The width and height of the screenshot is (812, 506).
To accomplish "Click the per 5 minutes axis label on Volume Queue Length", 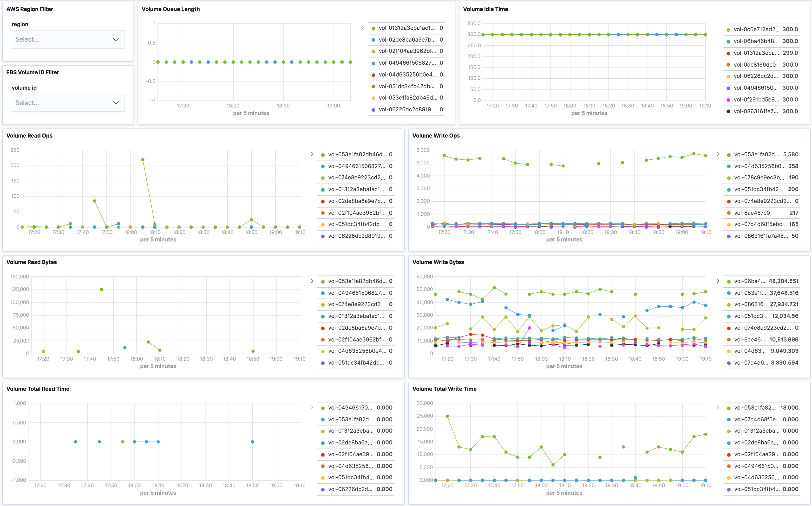I will click(x=251, y=113).
